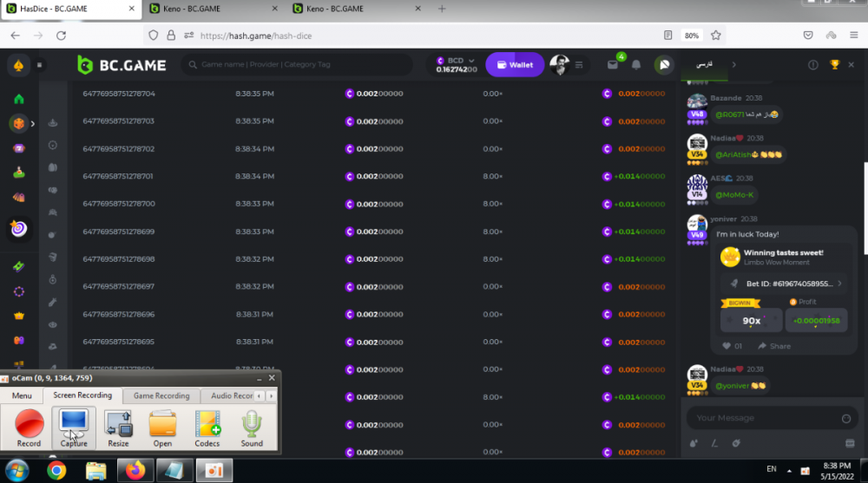Image resolution: width=868 pixels, height=483 pixels.
Task: Click Share on the yoniver win post
Action: (x=774, y=346)
